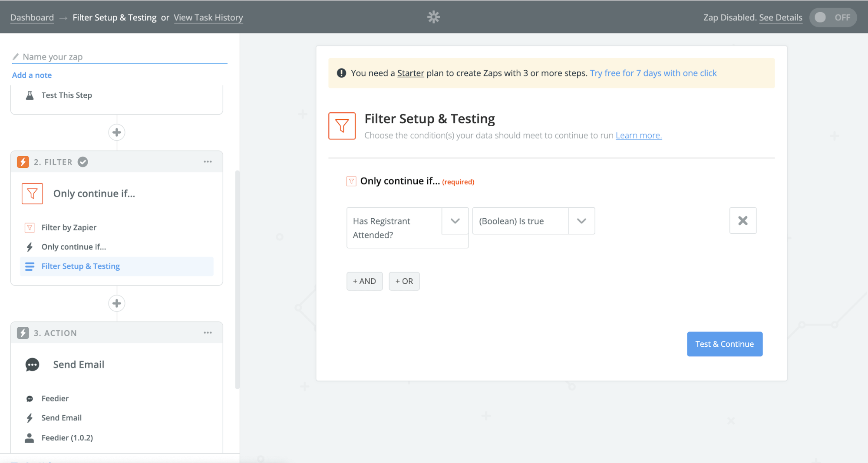Open the See Details link
Viewport: 868px width, 463px height.
coord(780,17)
